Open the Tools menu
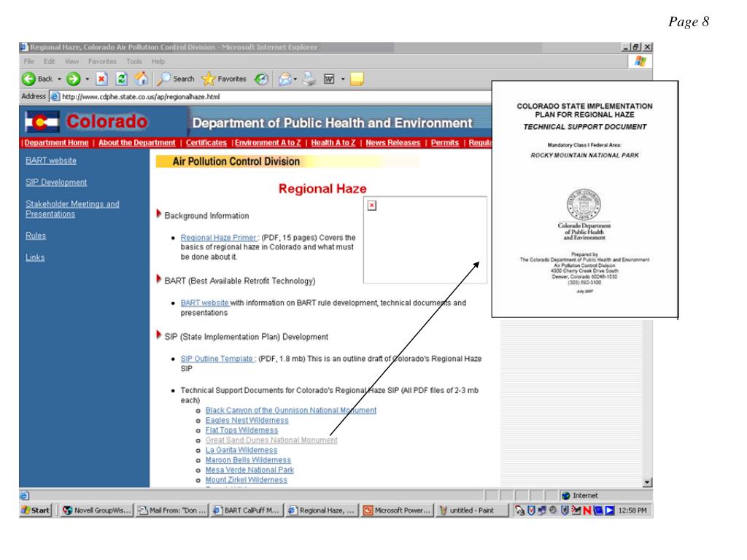Image resolution: width=747 pixels, height=560 pixels. tap(134, 61)
